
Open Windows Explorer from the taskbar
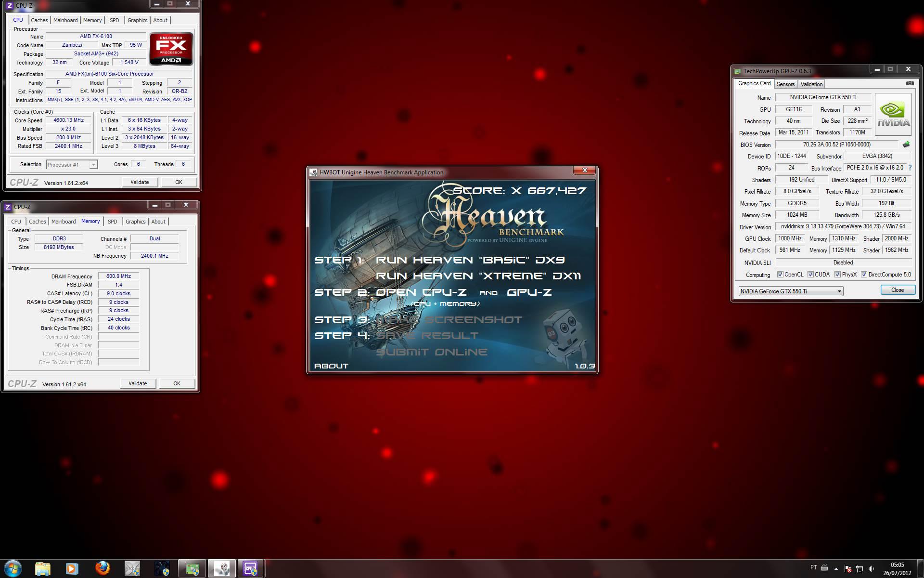coord(43,569)
